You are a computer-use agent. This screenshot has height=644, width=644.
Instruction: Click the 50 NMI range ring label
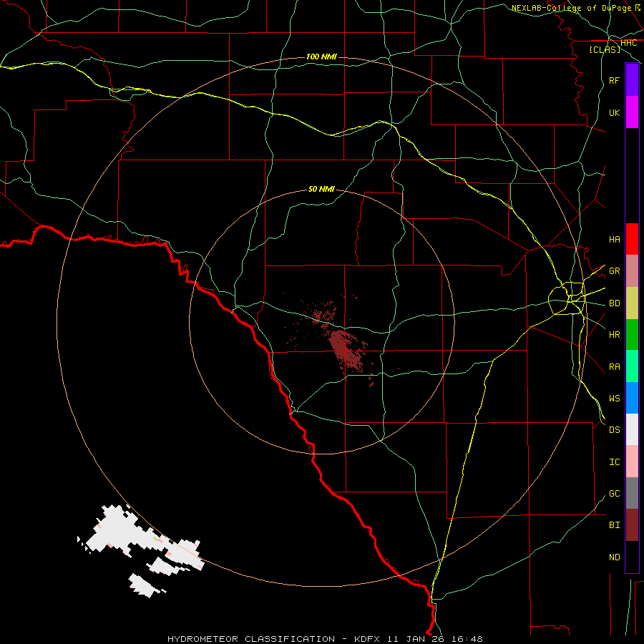pos(321,189)
